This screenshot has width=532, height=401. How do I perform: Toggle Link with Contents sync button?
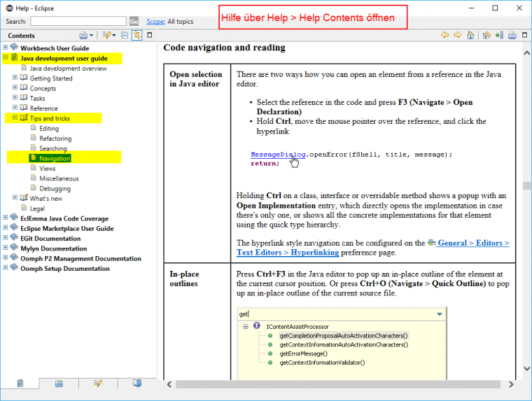(x=137, y=35)
